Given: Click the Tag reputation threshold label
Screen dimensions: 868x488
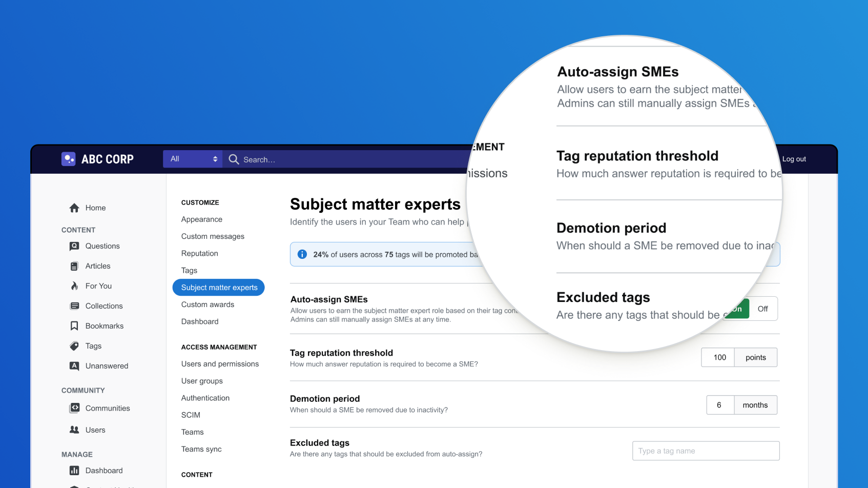Looking at the screenshot, I should pos(341,353).
